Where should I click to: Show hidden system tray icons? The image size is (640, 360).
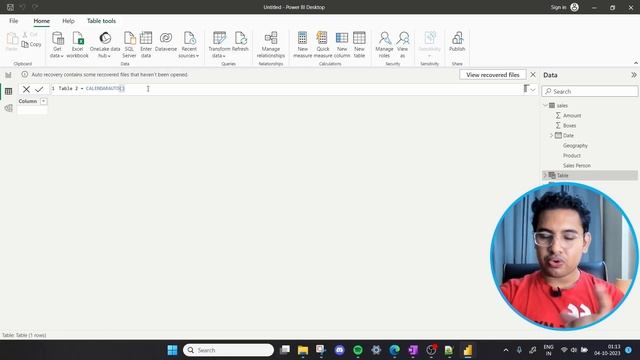point(506,350)
